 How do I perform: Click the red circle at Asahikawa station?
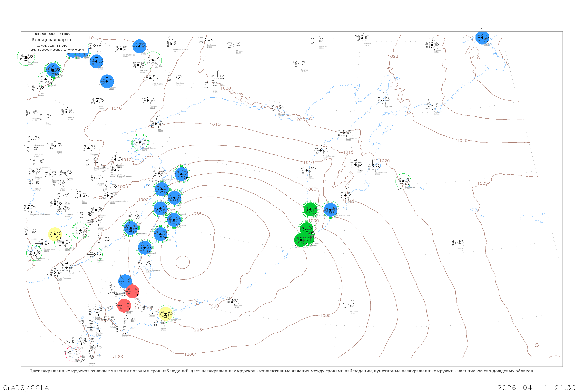click(124, 306)
